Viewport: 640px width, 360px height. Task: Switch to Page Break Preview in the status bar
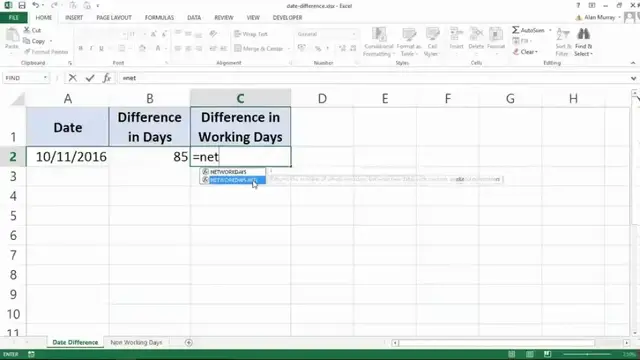click(x=547, y=354)
